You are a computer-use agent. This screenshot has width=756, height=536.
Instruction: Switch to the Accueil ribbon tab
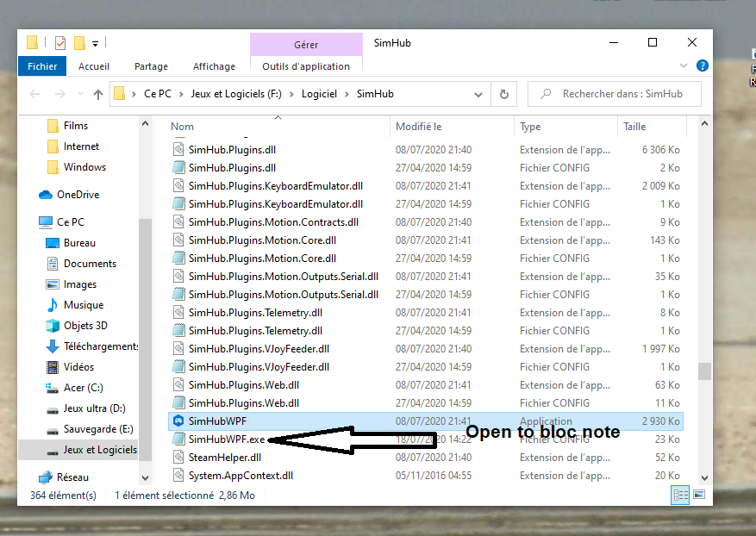(x=94, y=66)
